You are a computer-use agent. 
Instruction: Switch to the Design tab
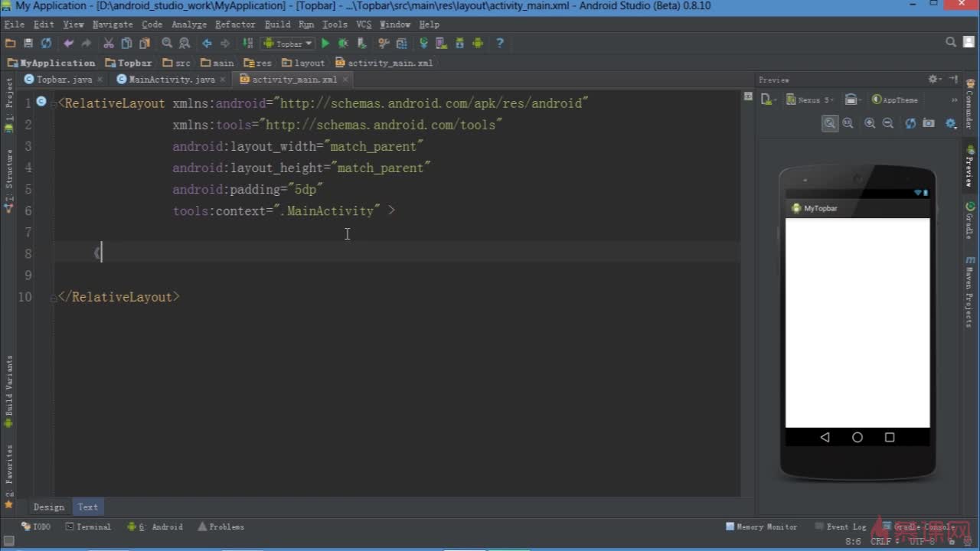(49, 507)
